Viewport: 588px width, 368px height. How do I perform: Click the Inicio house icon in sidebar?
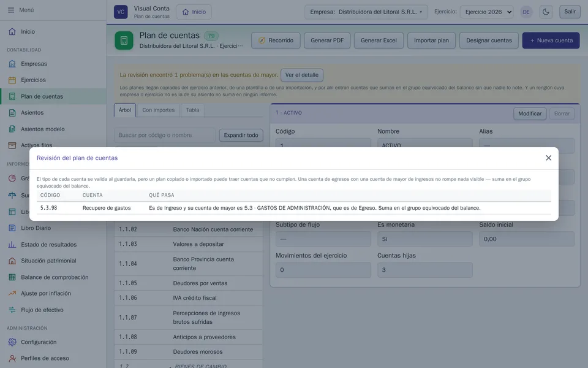pyautogui.click(x=12, y=31)
